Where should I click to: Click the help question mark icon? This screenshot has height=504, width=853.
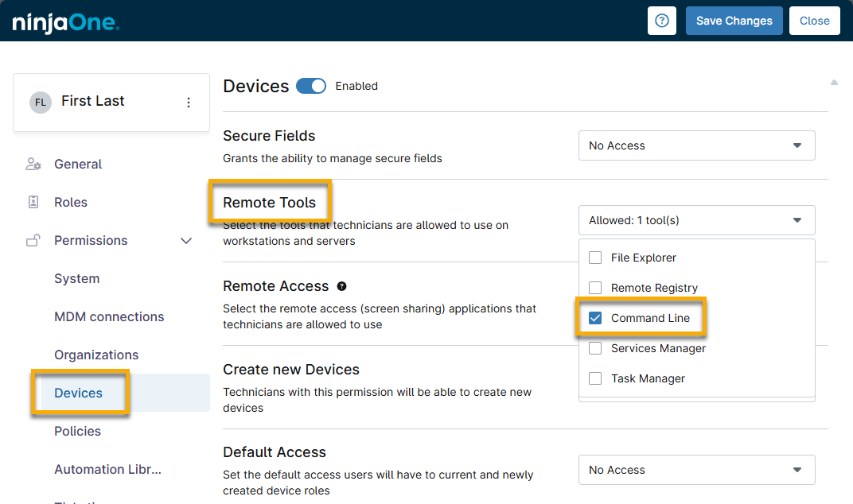coord(661,21)
